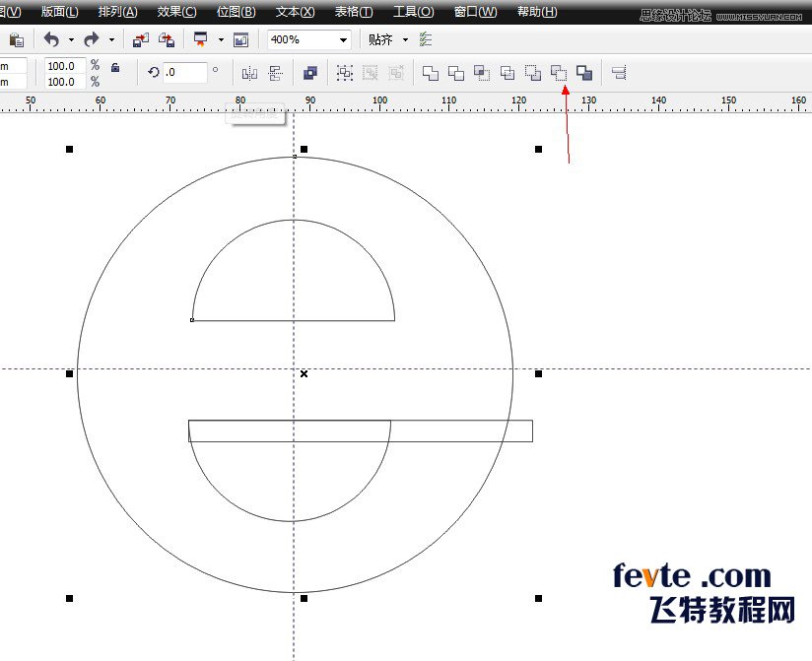This screenshot has width=812, height=661.
Task: Open the 位图 bitmap menu
Action: [235, 12]
